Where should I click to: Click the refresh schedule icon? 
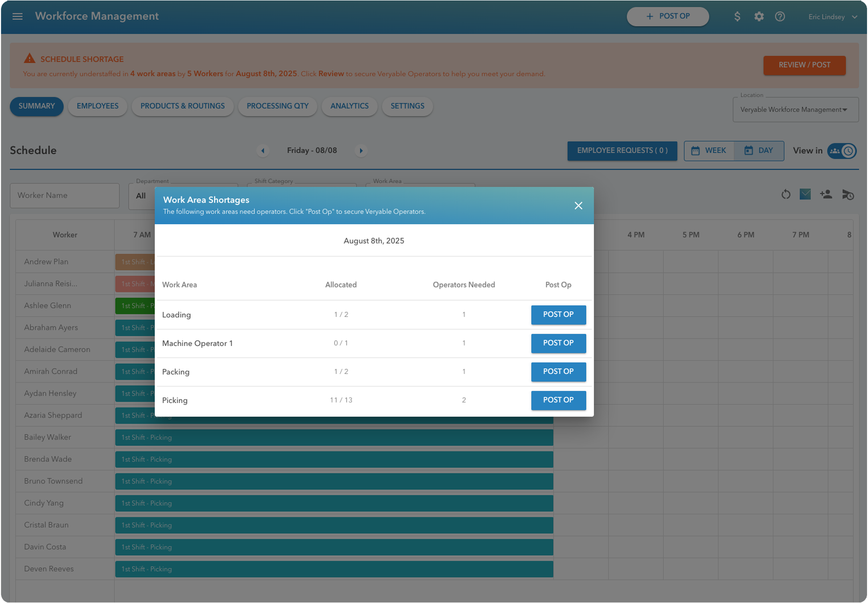(786, 195)
